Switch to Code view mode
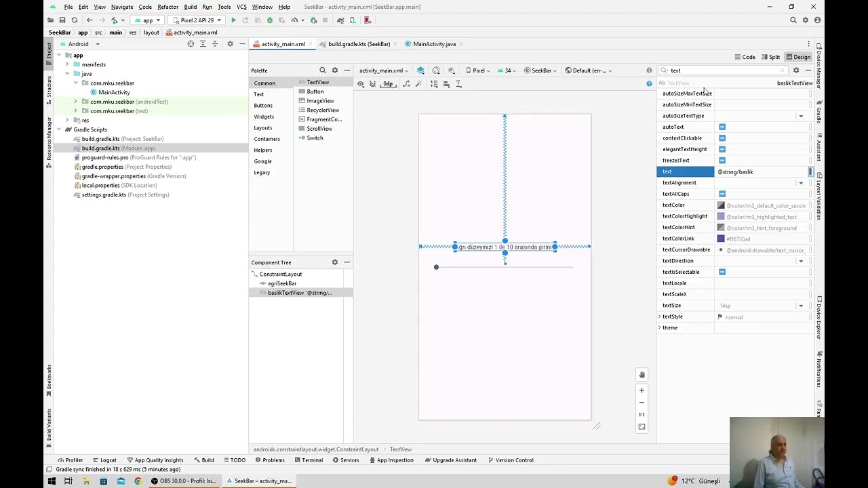Image resolution: width=868 pixels, height=488 pixels. tap(745, 57)
